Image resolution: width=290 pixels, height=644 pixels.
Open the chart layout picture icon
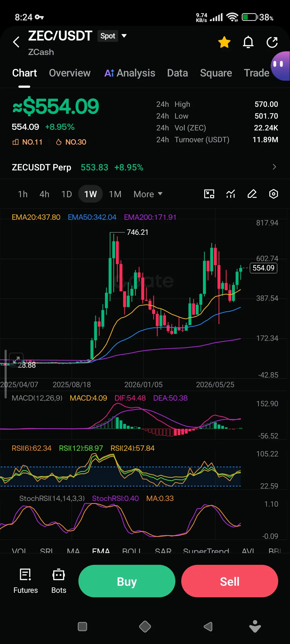pyautogui.click(x=209, y=194)
